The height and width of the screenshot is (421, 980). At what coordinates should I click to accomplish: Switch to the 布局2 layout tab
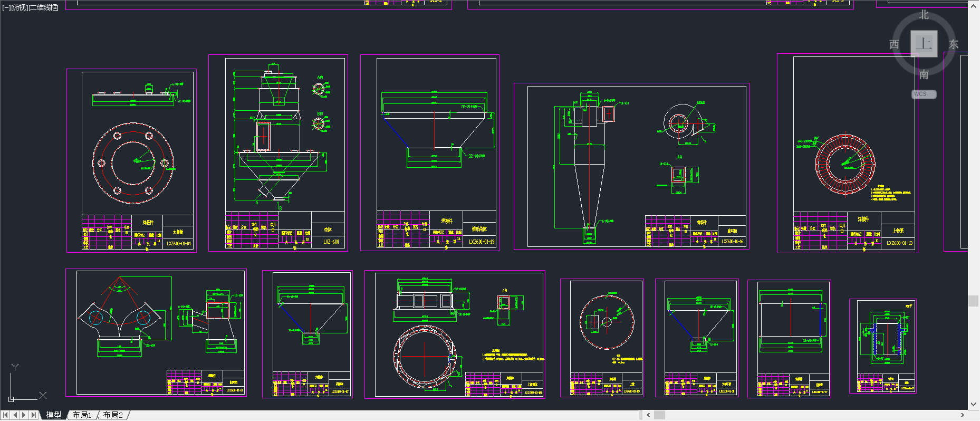113,415
